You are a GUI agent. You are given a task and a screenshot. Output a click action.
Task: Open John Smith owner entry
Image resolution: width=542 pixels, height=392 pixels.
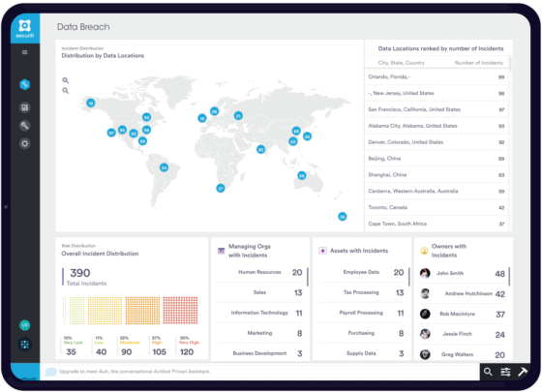pos(463,273)
